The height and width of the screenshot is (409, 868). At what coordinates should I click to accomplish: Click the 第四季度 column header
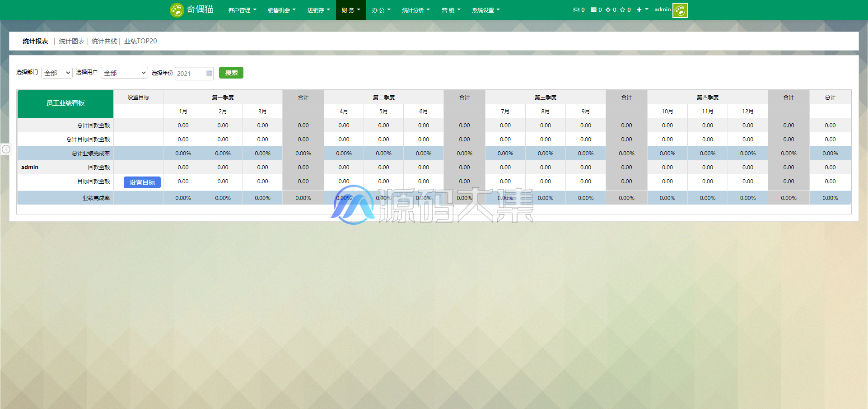point(708,98)
